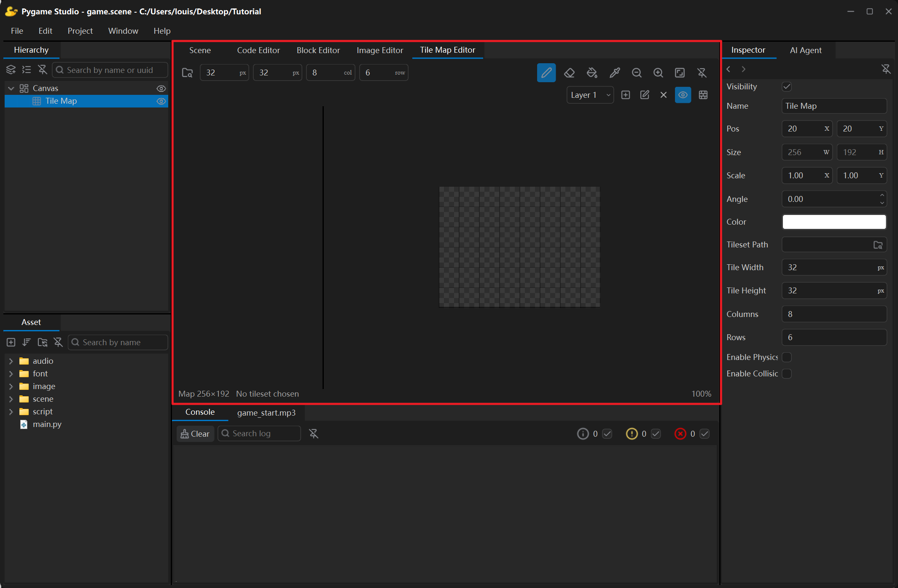Screen dimensions: 898x588
Task: Check the Enable Physics checkbox
Action: tap(787, 357)
